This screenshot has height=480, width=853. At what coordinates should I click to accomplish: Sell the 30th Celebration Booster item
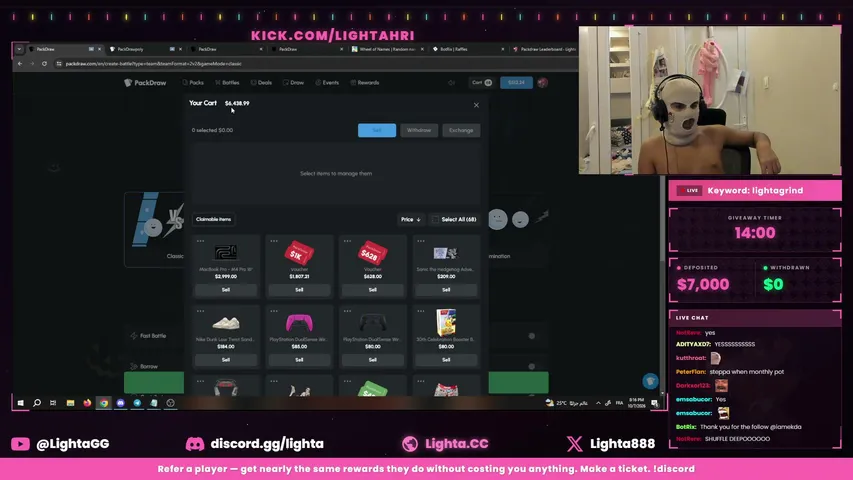click(x=446, y=360)
